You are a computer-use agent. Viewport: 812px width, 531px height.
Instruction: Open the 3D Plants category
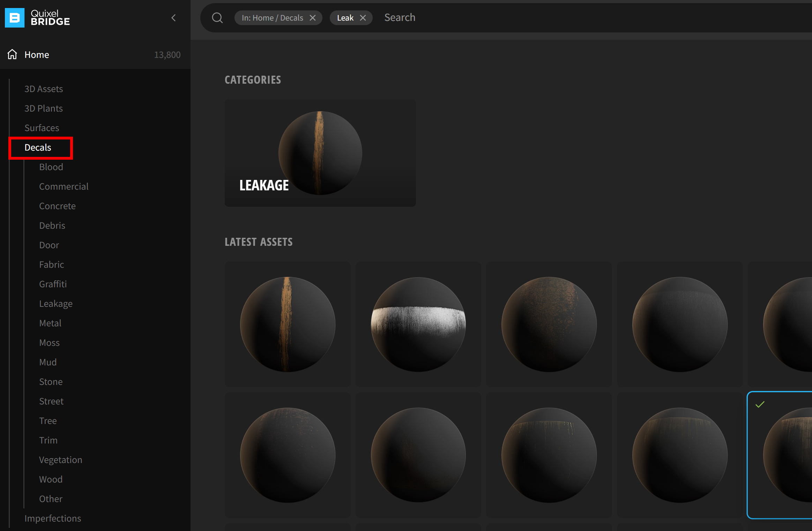click(44, 108)
